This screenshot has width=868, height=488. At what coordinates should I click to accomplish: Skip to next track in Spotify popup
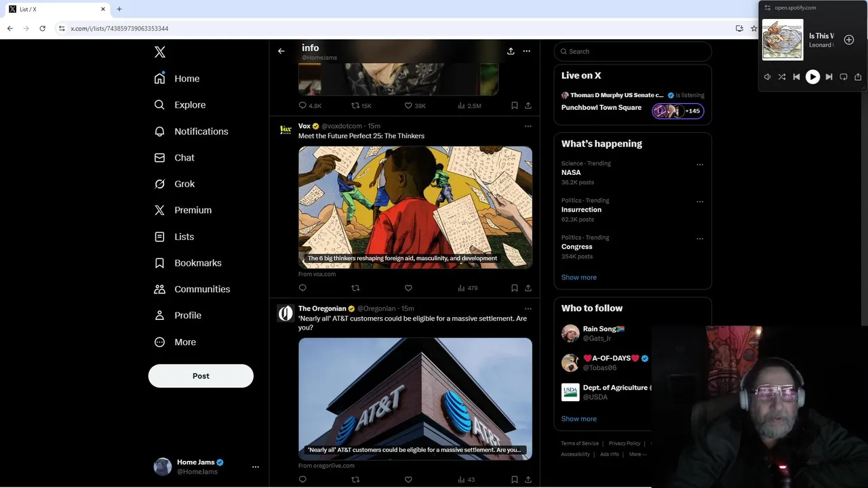829,77
